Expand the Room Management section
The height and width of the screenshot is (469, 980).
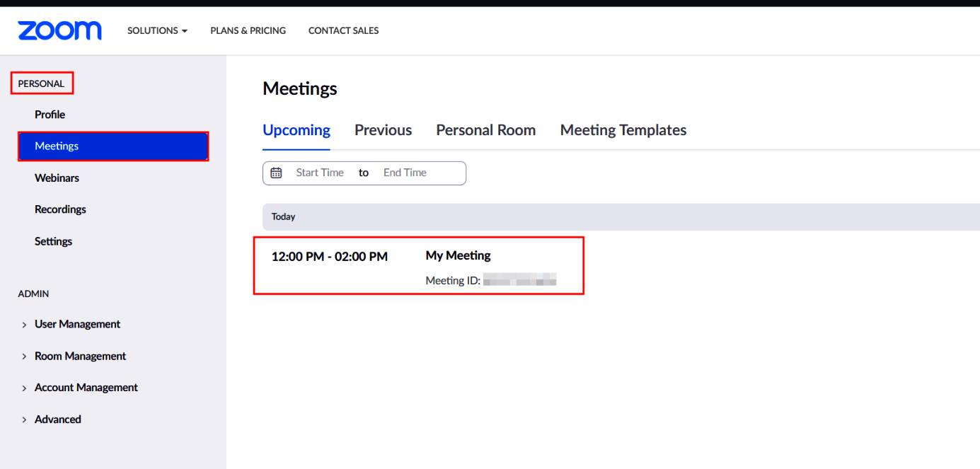click(x=80, y=356)
